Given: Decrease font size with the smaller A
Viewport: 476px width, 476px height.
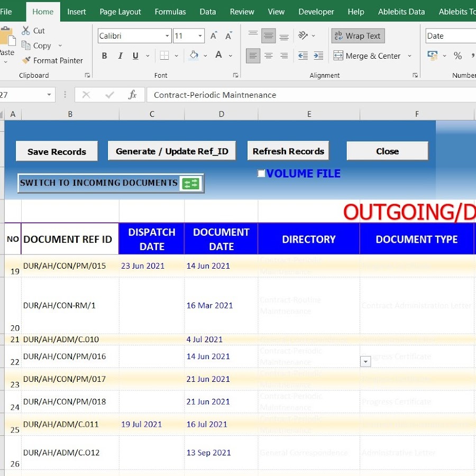Looking at the screenshot, I should tap(228, 36).
